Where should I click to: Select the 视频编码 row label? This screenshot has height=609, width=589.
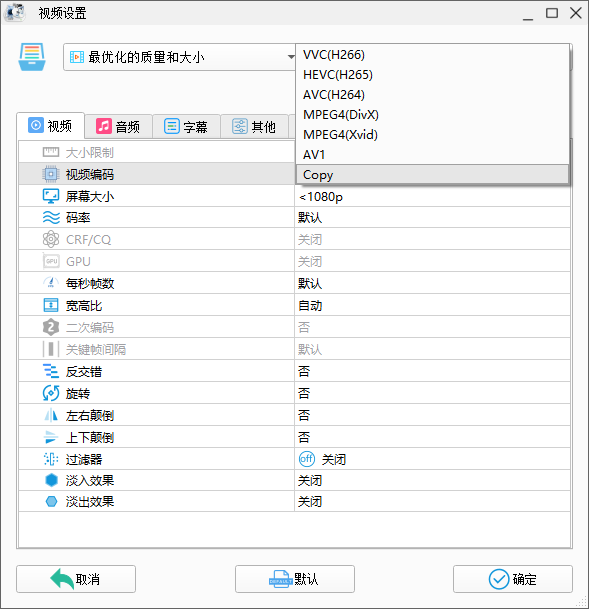90,175
